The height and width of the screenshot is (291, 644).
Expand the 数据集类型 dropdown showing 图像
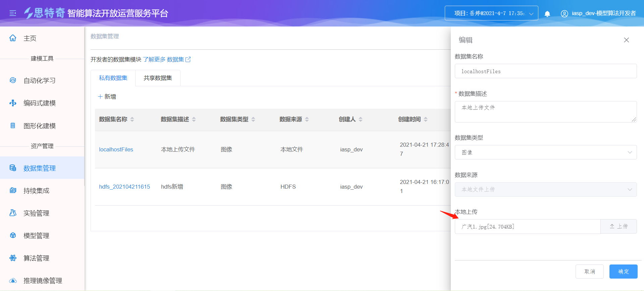(546, 152)
